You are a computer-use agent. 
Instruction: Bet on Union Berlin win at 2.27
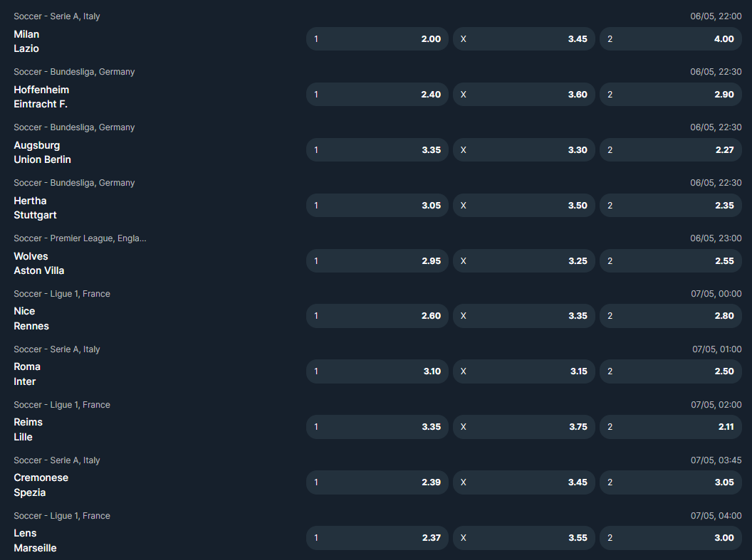[x=670, y=150]
